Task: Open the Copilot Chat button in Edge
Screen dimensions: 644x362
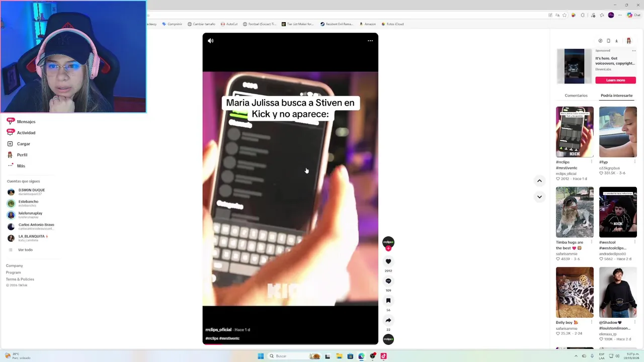Action: coord(633,15)
